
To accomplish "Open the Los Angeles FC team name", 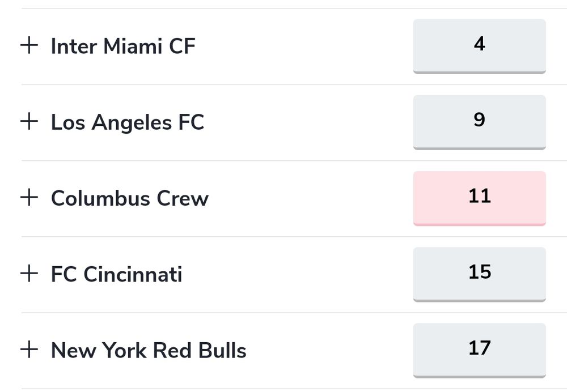I will 128,122.
